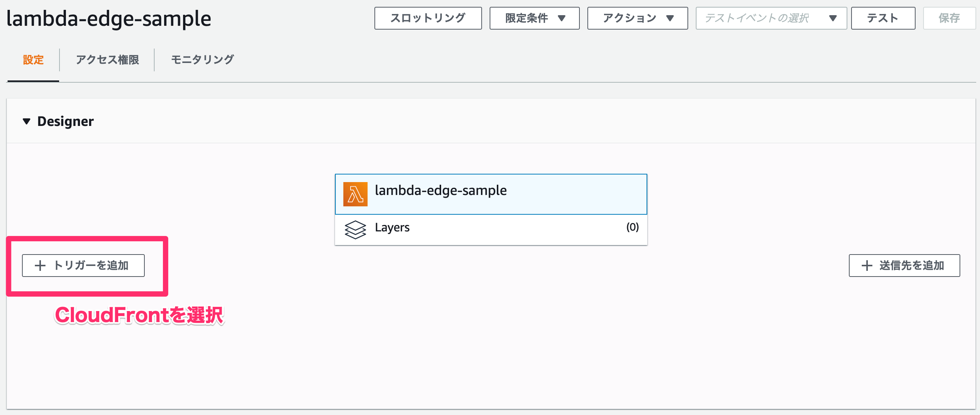Image resolution: width=980 pixels, height=415 pixels.
Task: Click the lambda-edge-sample page title
Action: coord(109,18)
